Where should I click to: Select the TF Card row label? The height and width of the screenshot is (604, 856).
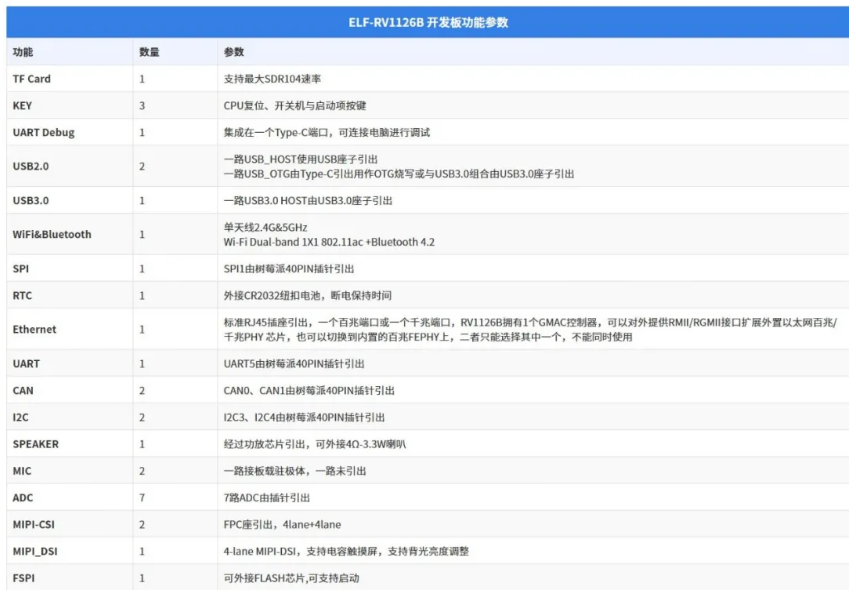[x=32, y=79]
